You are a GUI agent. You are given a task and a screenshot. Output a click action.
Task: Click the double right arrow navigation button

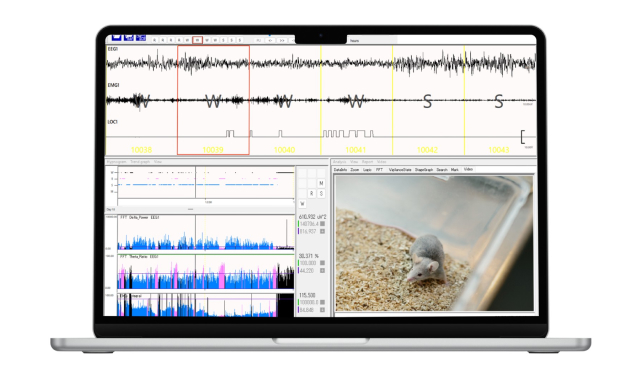(x=282, y=40)
